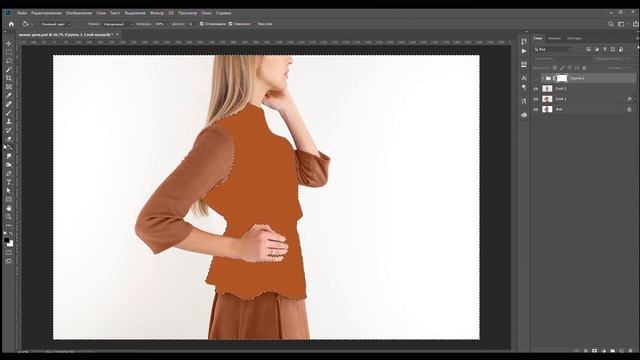Toggle lock transparent pixels in Layers panel

555,68
